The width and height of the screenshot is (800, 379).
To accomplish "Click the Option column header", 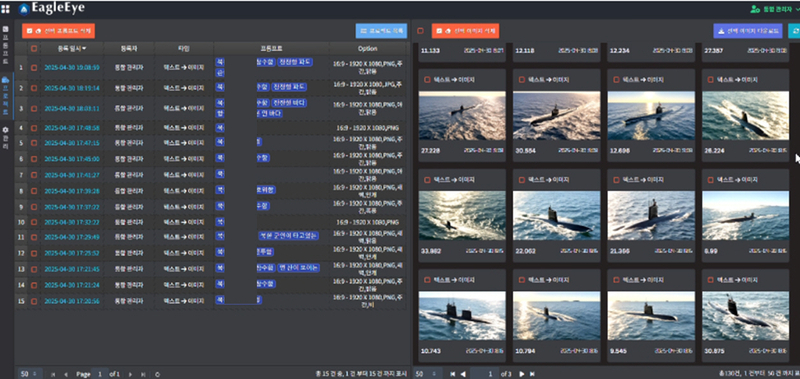I will (367, 48).
